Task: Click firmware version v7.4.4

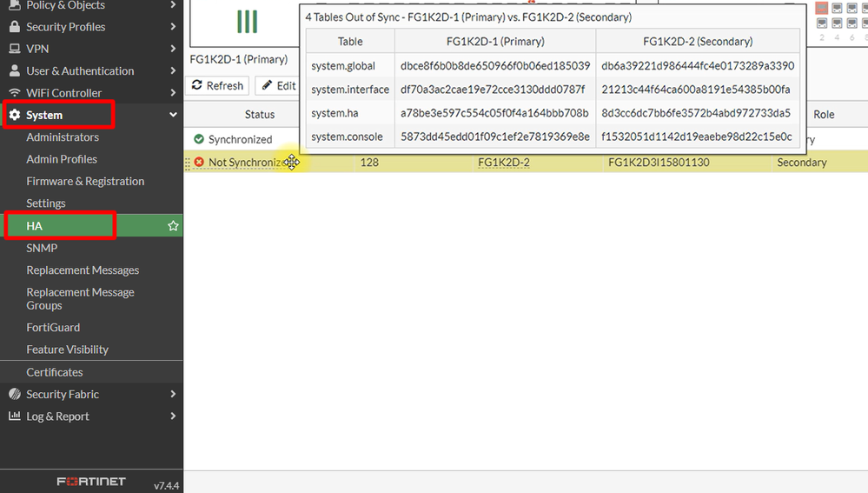Action: click(167, 485)
